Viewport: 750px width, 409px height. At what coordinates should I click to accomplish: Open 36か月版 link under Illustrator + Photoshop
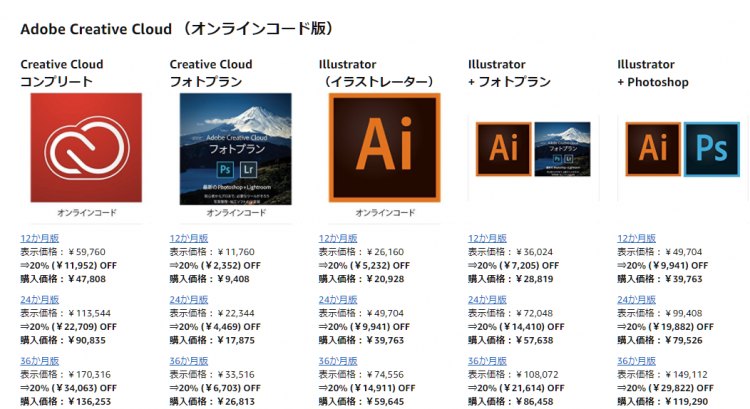pos(637,361)
